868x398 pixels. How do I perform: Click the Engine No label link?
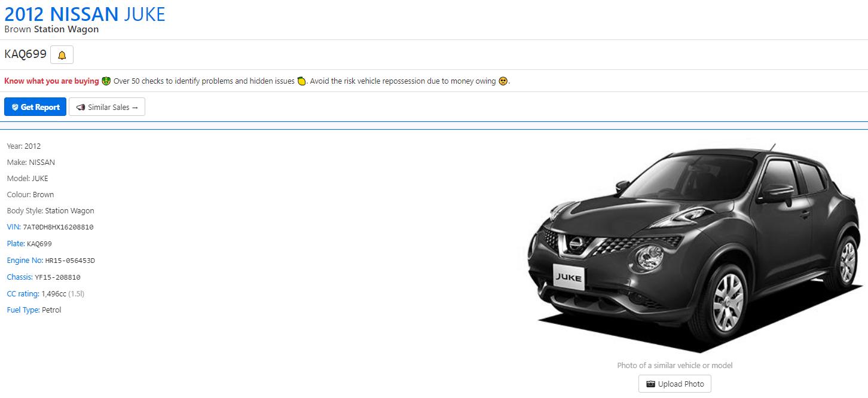[25, 260]
